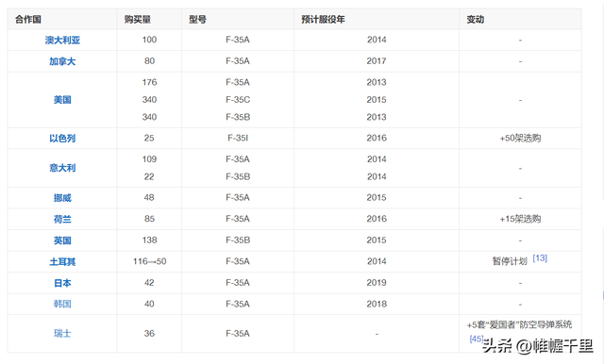Open the 挪威 country link
604x364 pixels.
62,198
